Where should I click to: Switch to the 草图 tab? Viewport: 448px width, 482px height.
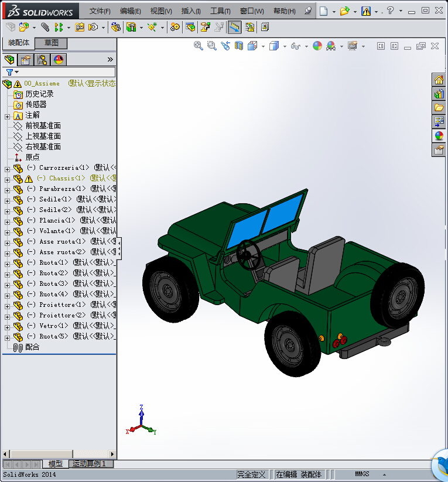(x=51, y=43)
